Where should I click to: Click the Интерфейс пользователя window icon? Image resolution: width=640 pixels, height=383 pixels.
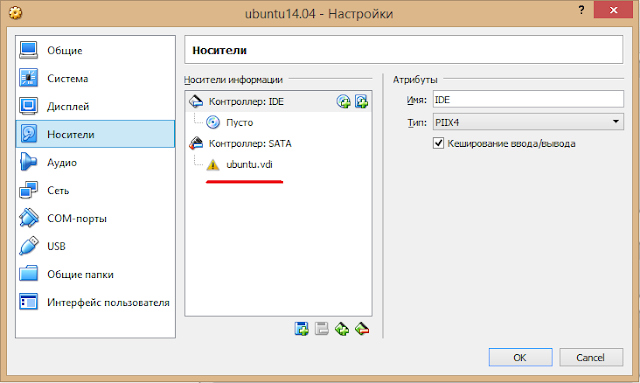(x=29, y=302)
